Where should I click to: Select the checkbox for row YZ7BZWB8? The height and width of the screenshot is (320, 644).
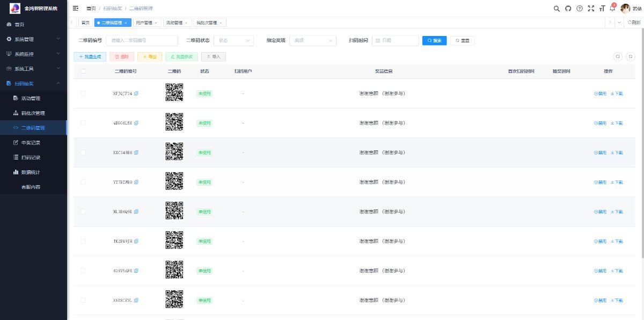click(x=83, y=182)
